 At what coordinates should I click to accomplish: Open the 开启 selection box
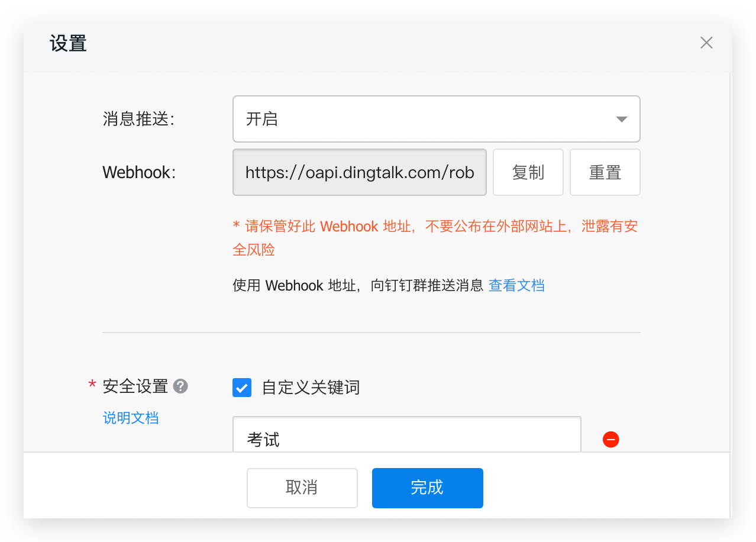point(437,119)
